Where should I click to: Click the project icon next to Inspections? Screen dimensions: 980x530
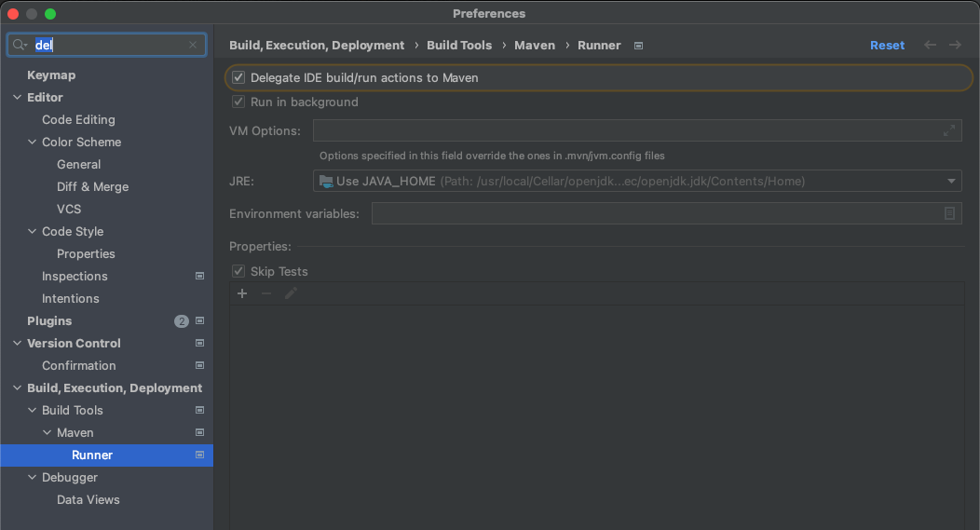(200, 277)
